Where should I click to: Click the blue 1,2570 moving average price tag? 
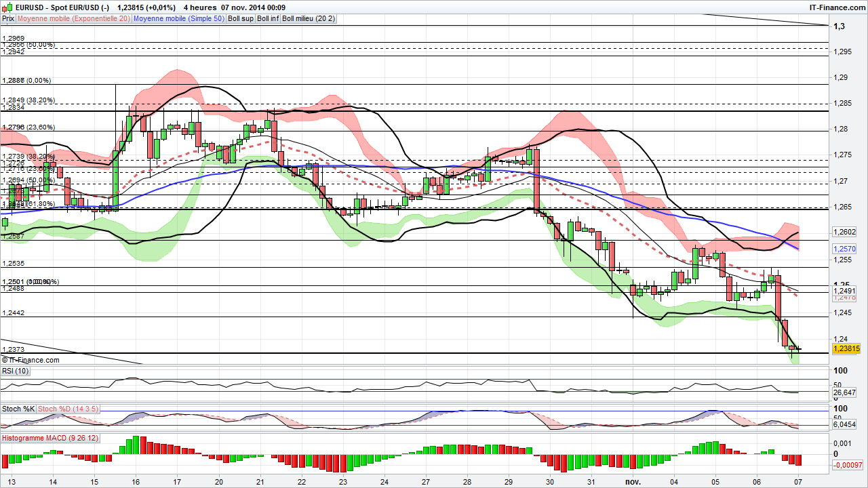tap(843, 250)
